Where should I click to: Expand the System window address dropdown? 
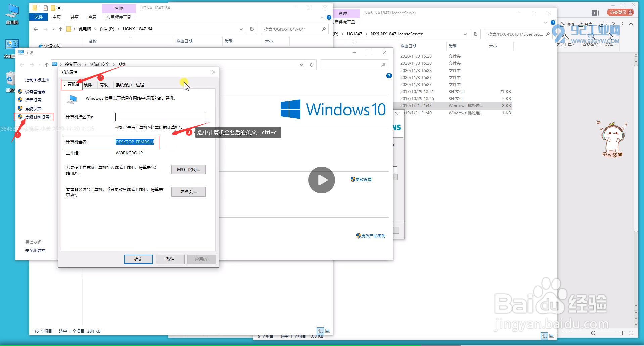301,64
